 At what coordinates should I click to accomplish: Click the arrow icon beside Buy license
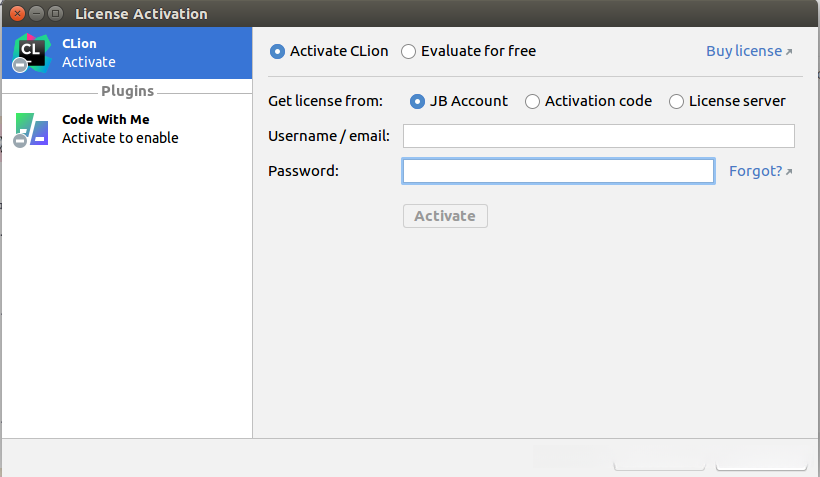[789, 52]
